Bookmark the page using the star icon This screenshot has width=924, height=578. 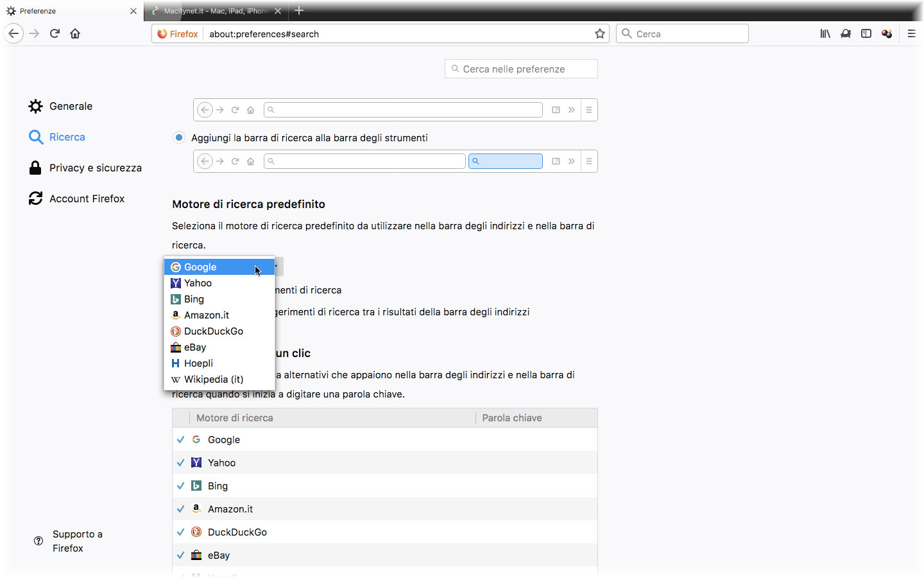[x=599, y=33]
